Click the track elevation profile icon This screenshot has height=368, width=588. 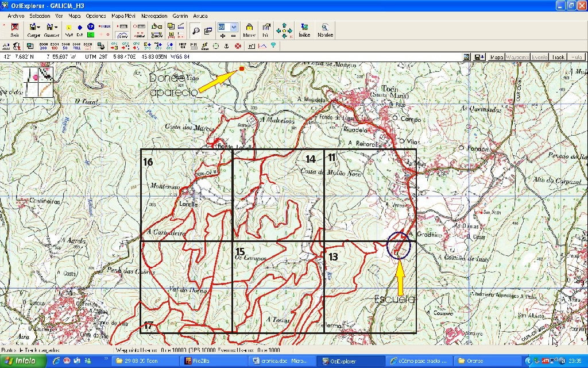(262, 46)
